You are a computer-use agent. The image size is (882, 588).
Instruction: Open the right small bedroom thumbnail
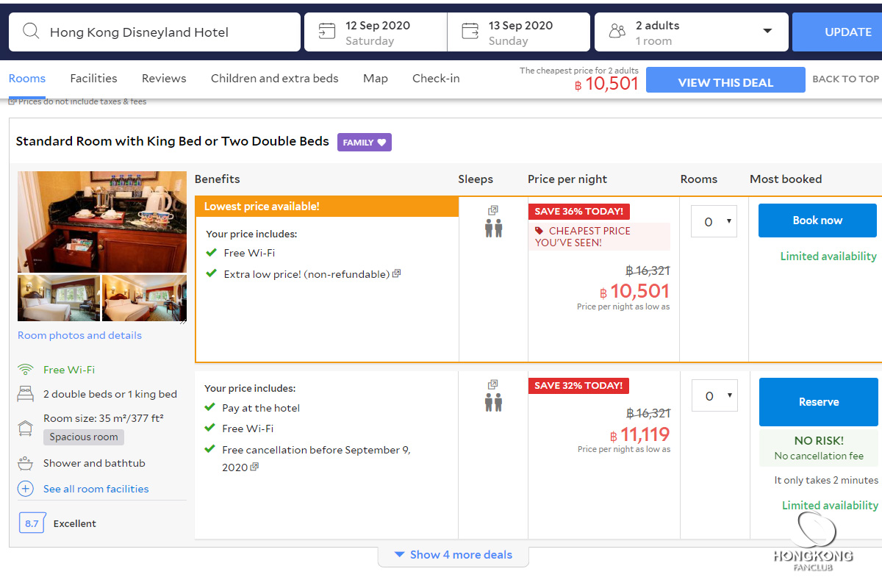pyautogui.click(x=144, y=298)
